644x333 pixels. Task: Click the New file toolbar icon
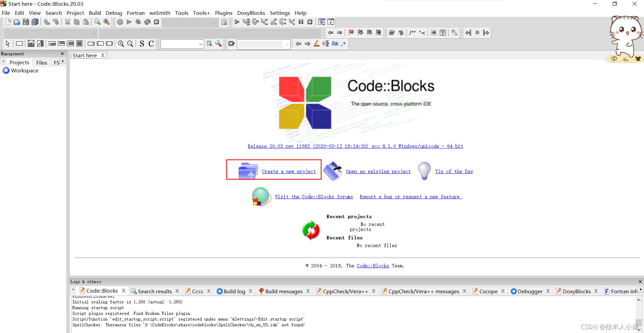point(8,22)
